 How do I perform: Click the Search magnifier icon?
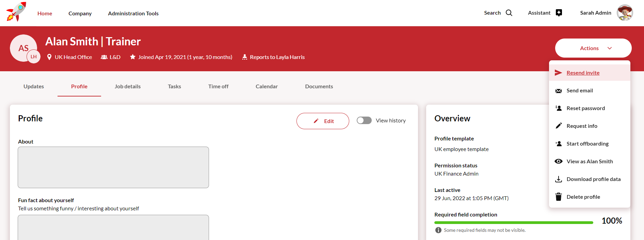pyautogui.click(x=509, y=13)
